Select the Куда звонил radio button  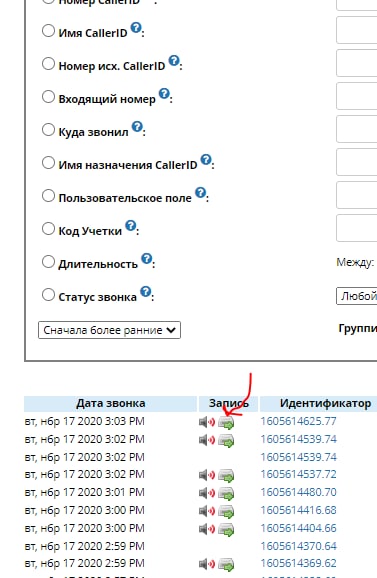pos(48,130)
